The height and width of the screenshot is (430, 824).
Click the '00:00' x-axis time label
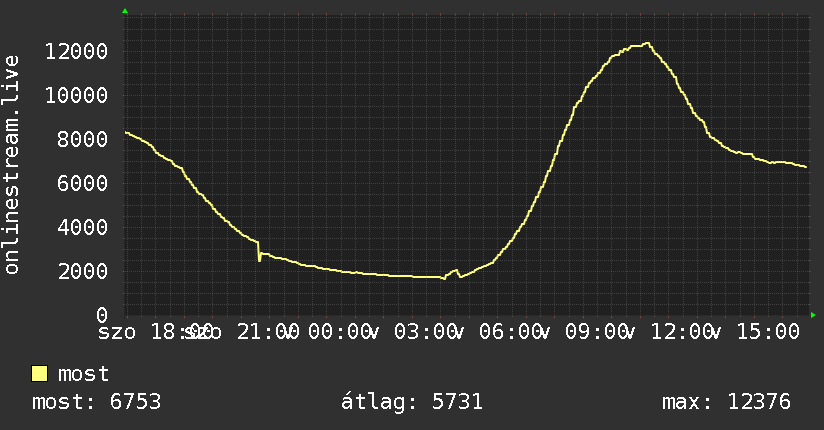339,332
